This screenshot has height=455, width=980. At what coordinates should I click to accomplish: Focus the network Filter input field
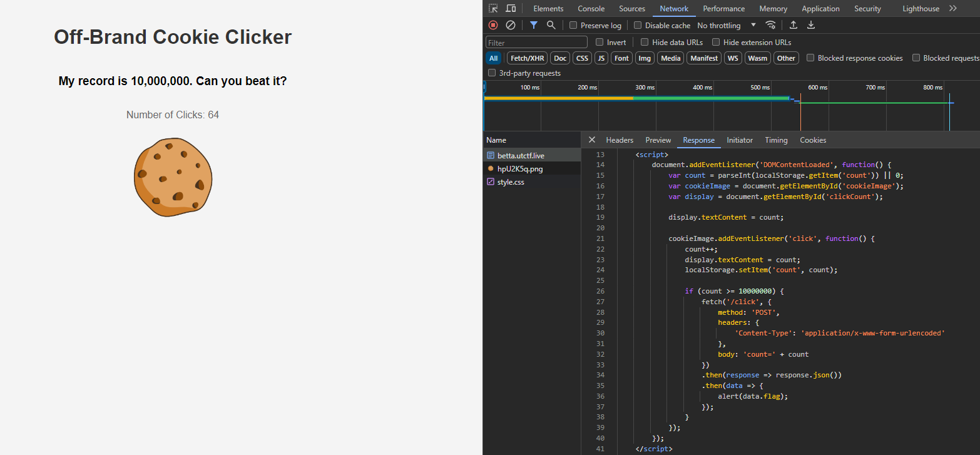pyautogui.click(x=536, y=43)
